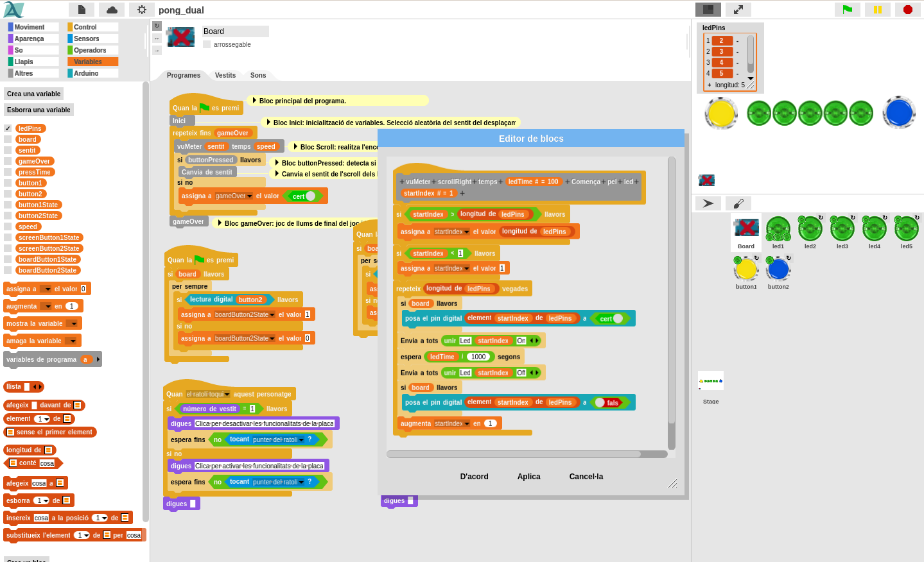Viewport: 924px width, 562px height.
Task: Open the Sons tab
Action: pos(258,75)
